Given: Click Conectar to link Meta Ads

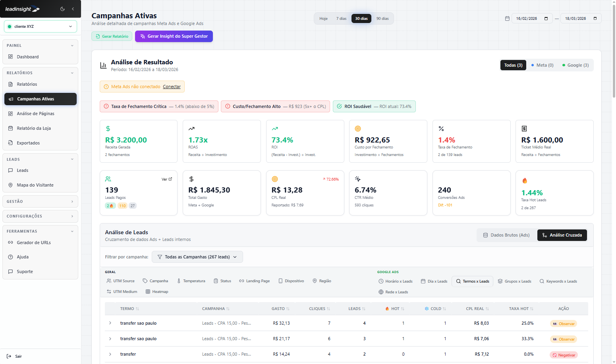Looking at the screenshot, I should (x=172, y=87).
